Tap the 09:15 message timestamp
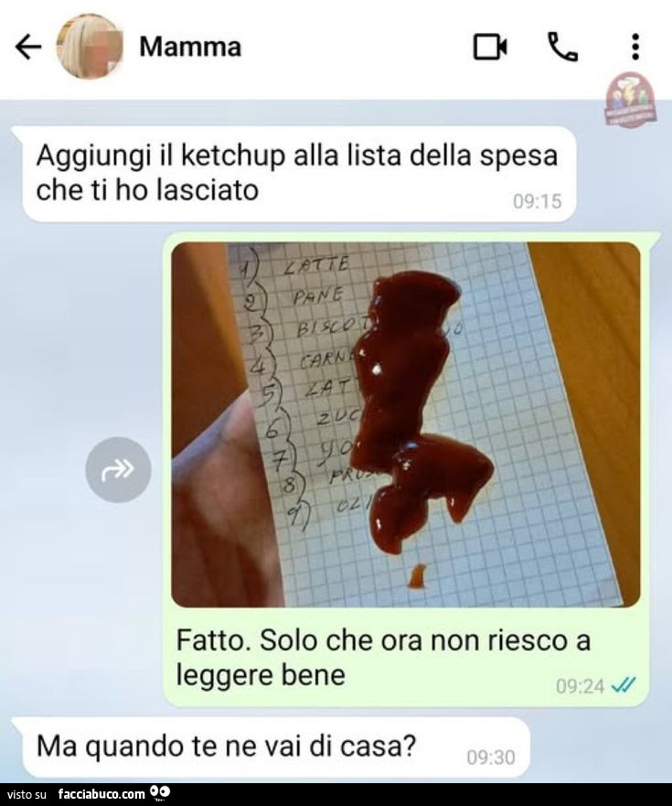The width and height of the screenshot is (672, 806). [x=537, y=201]
